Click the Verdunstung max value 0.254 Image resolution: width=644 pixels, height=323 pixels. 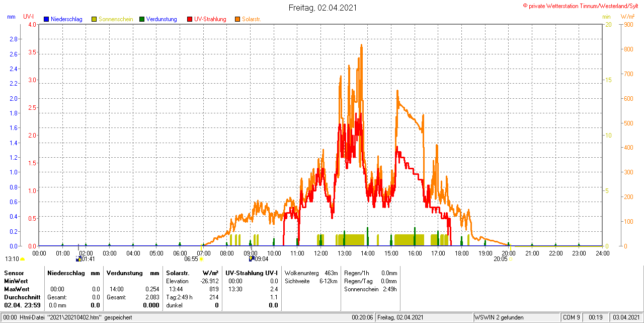click(x=151, y=289)
